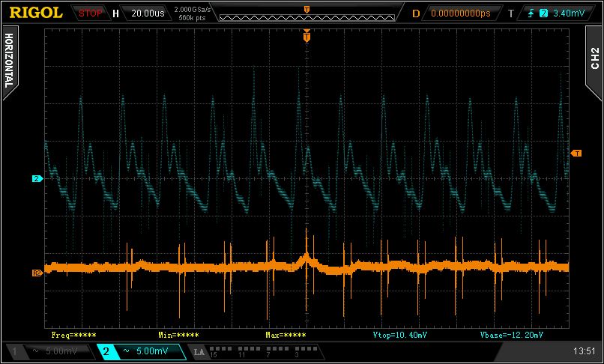Click the D delay label
The height and width of the screenshot is (364, 604).
pos(416,13)
